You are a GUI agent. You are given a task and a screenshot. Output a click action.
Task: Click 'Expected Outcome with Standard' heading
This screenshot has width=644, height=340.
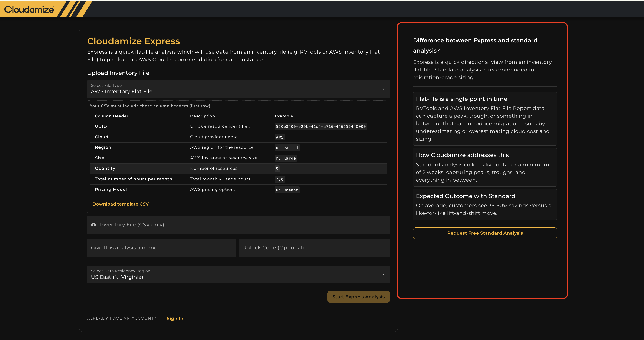465,196
